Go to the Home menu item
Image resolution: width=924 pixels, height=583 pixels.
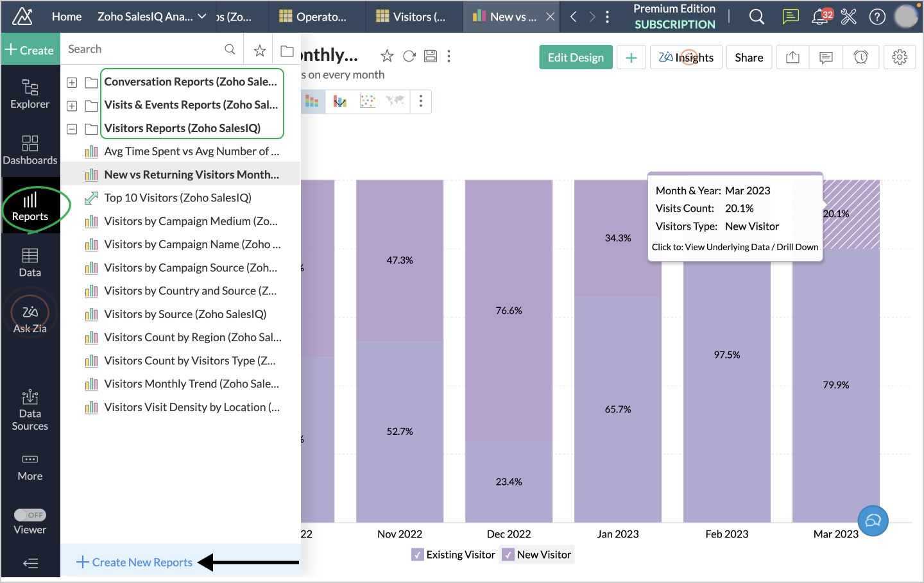tap(67, 17)
